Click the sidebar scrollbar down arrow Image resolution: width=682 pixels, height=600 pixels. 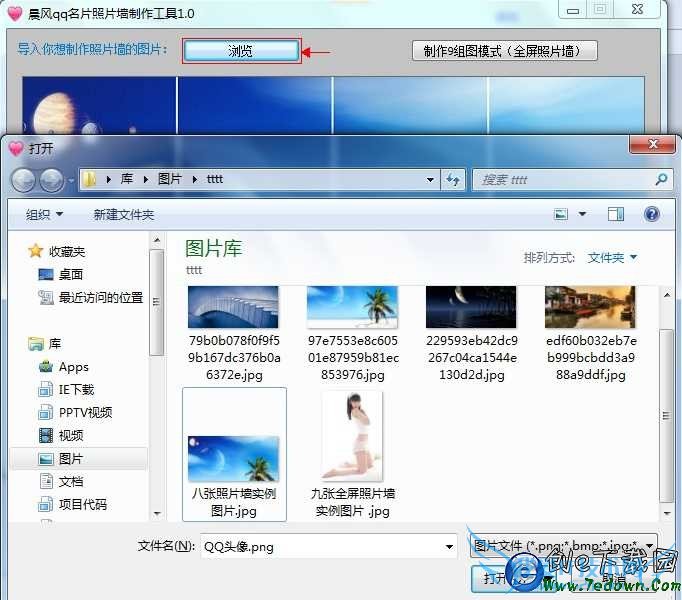click(x=157, y=514)
